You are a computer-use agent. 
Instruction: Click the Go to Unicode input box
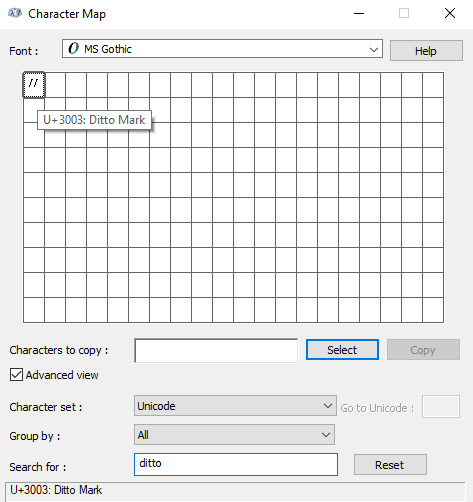point(441,407)
